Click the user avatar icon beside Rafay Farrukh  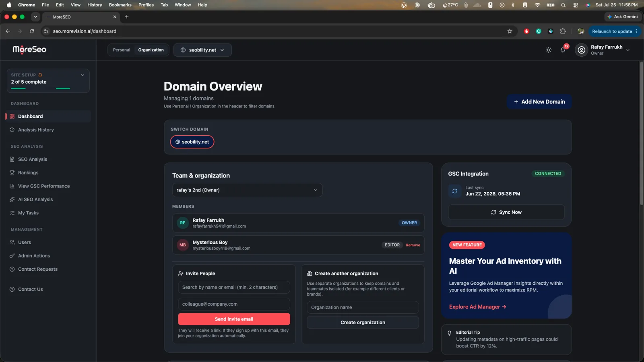coord(581,50)
